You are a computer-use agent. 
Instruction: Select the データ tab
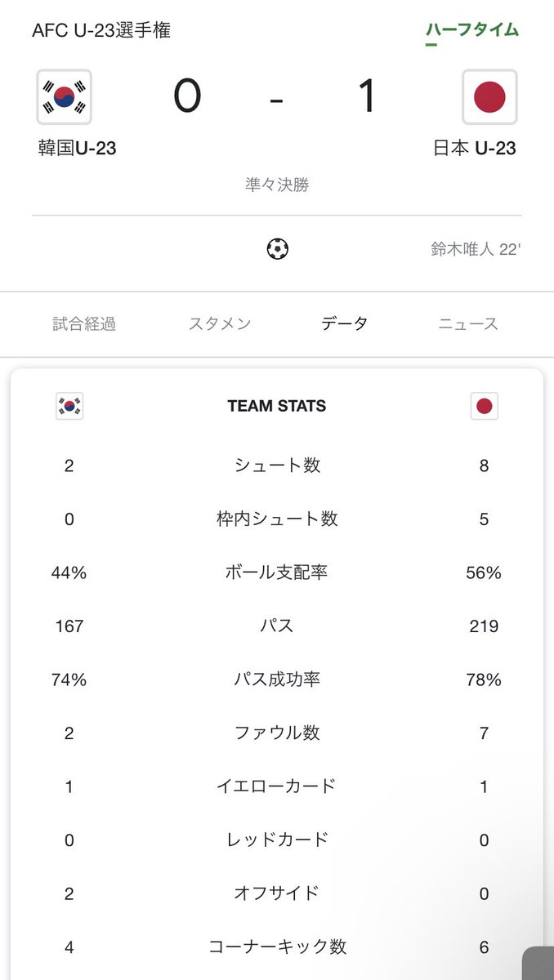tap(344, 323)
